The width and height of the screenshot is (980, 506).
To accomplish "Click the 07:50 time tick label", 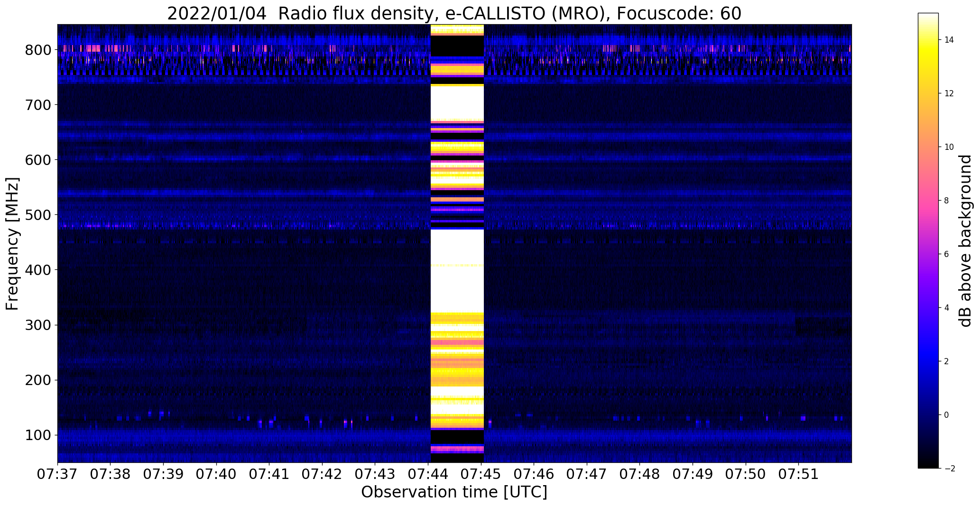I will click(x=746, y=474).
